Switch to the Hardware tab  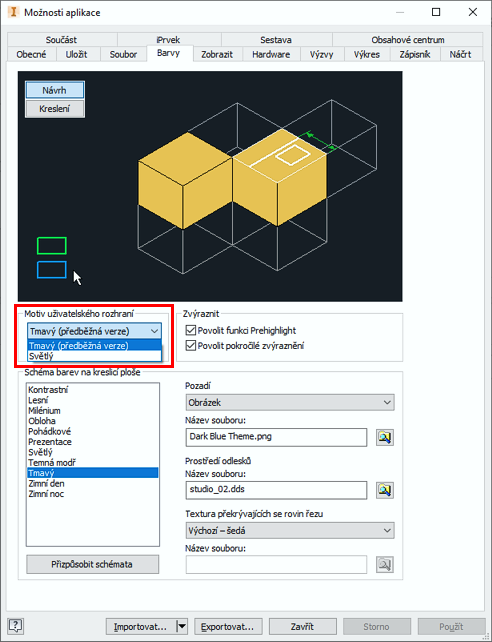pos(271,54)
